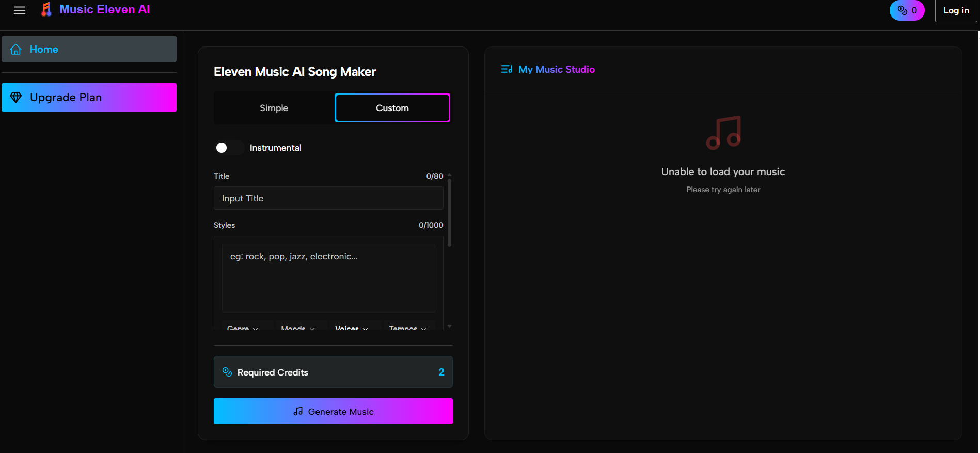The image size is (980, 453).
Task: Toggle the Instrumental switch
Action: click(229, 148)
